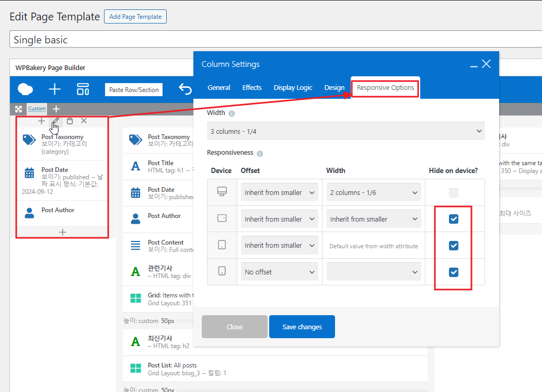Click Save changes button

coord(302,327)
